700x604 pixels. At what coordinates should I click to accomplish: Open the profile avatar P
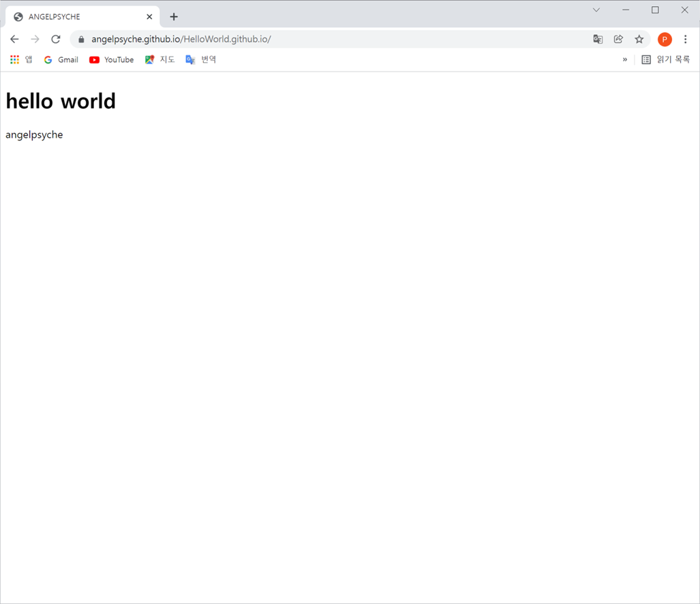click(x=665, y=40)
